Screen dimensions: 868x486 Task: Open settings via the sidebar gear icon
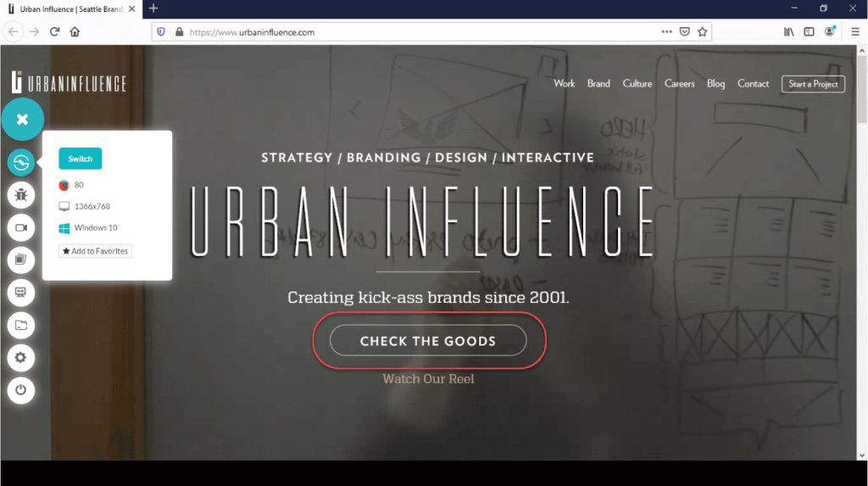click(21, 357)
